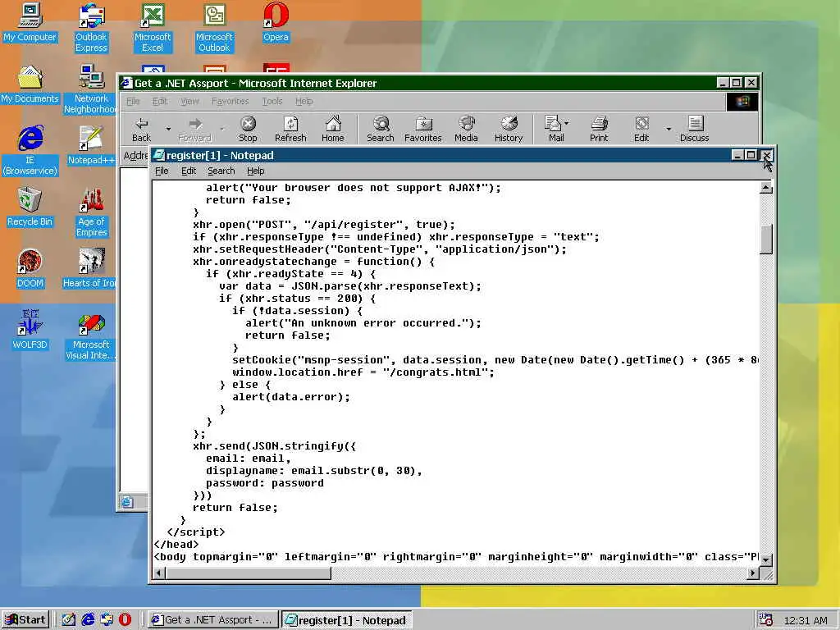Click the Notepad vertical scrollbar thumb
The image size is (840, 630).
766,239
